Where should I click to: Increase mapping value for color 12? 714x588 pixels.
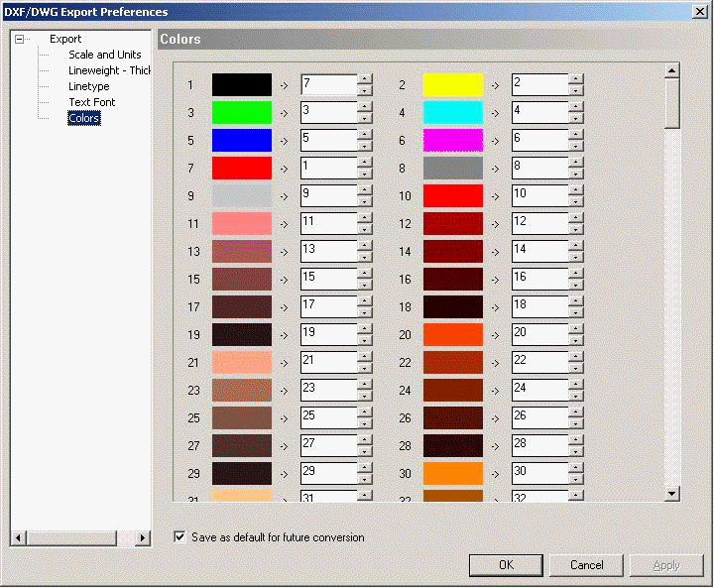click(x=575, y=218)
